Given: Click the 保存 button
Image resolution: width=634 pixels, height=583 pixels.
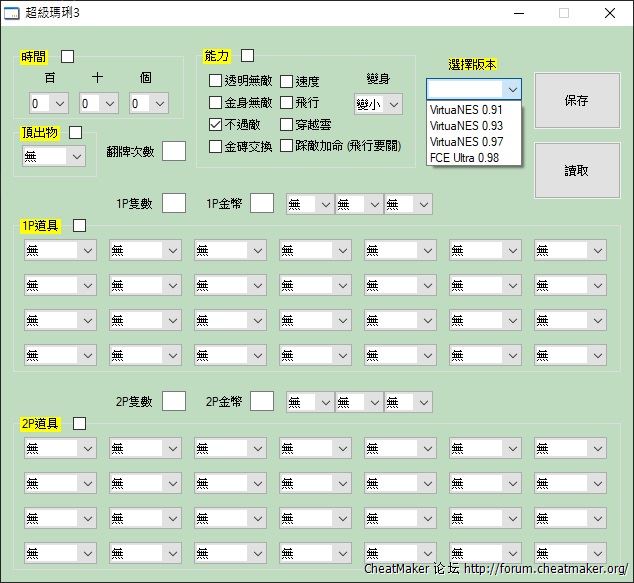Looking at the screenshot, I should point(576,100).
